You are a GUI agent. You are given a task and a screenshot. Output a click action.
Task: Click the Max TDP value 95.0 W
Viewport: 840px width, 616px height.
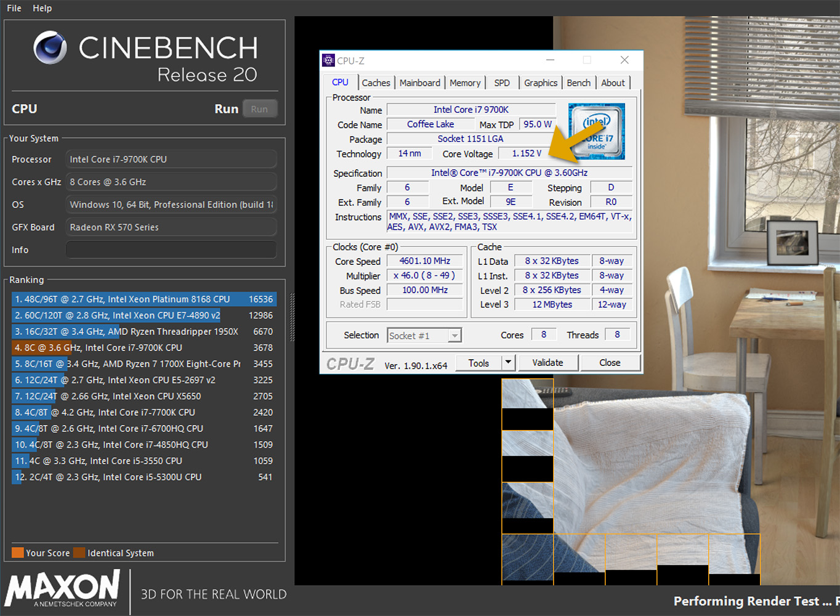click(538, 124)
